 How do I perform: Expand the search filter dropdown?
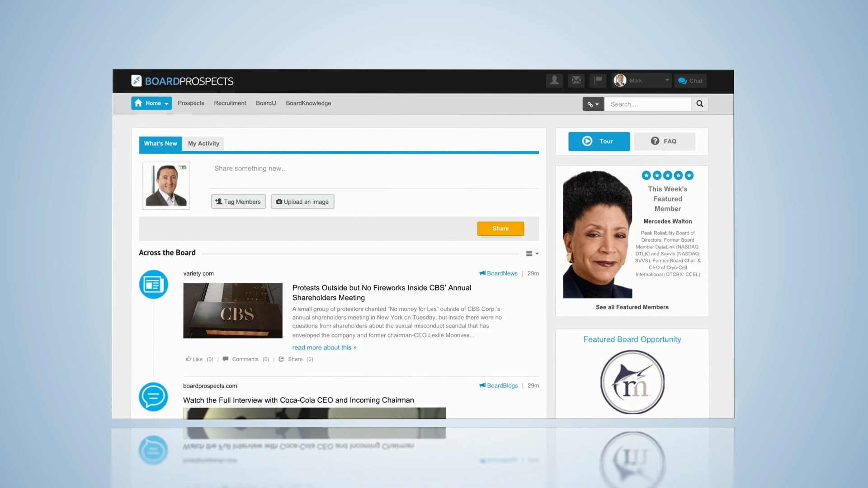tap(593, 104)
